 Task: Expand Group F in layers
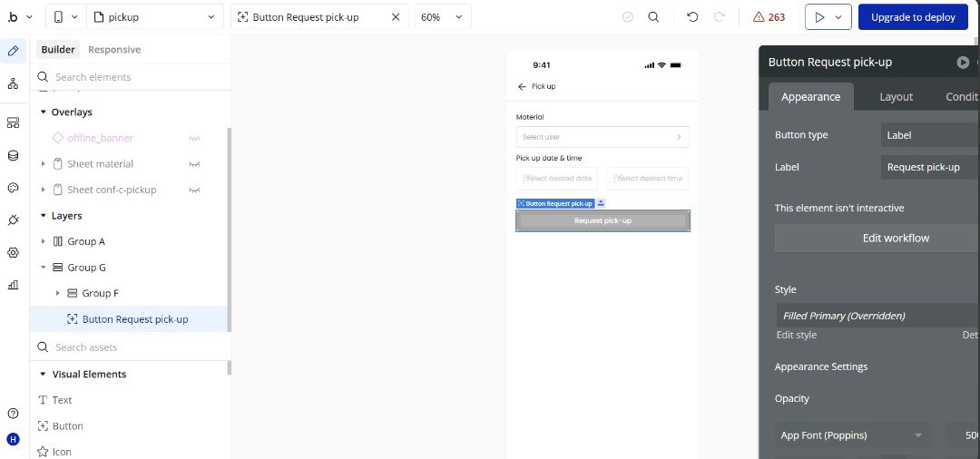[57, 293]
